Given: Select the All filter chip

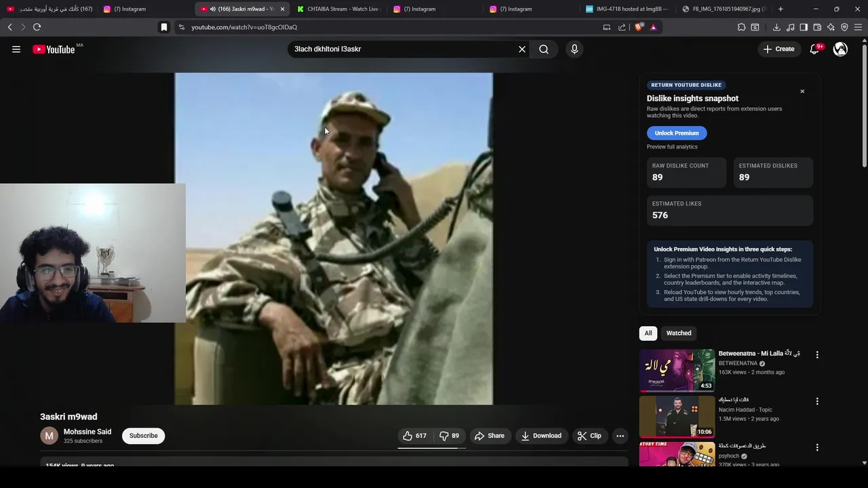Looking at the screenshot, I should [x=648, y=333].
